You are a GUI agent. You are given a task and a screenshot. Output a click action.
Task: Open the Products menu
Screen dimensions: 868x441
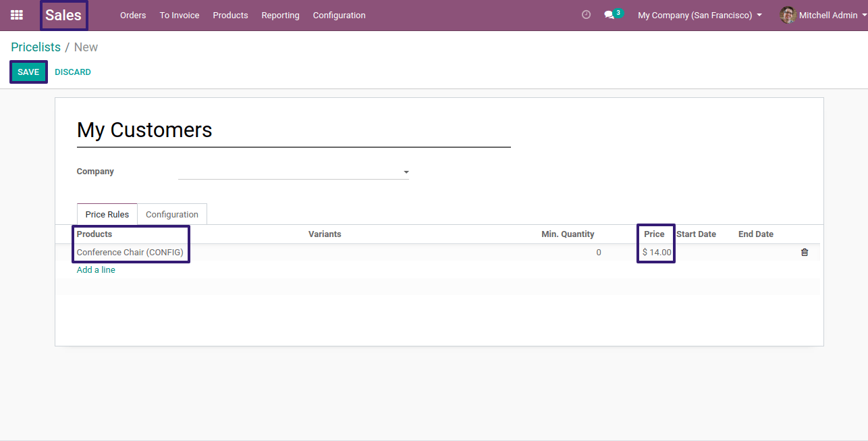click(x=230, y=15)
